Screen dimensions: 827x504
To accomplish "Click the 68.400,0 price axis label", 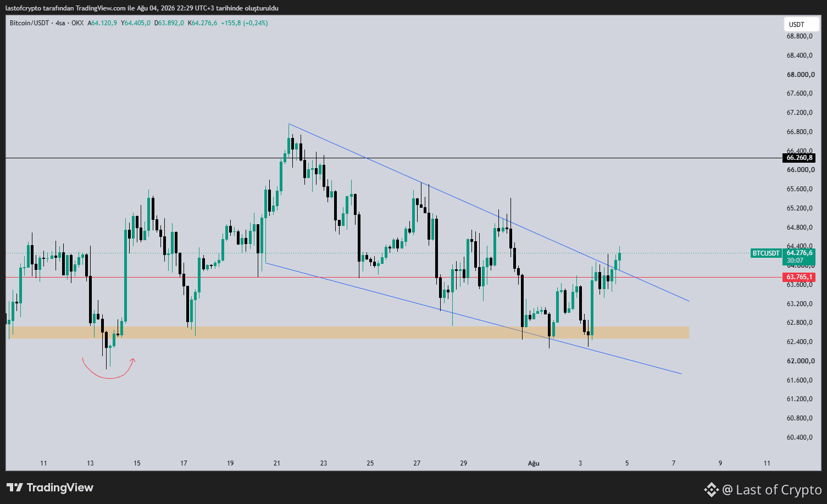I will [800, 56].
